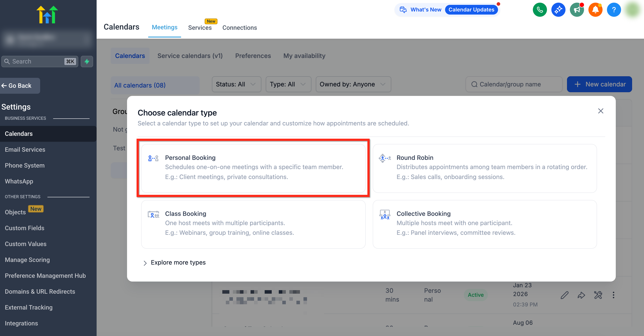This screenshot has height=336, width=644.
Task: Click the blue help question mark icon
Action: coord(614,10)
